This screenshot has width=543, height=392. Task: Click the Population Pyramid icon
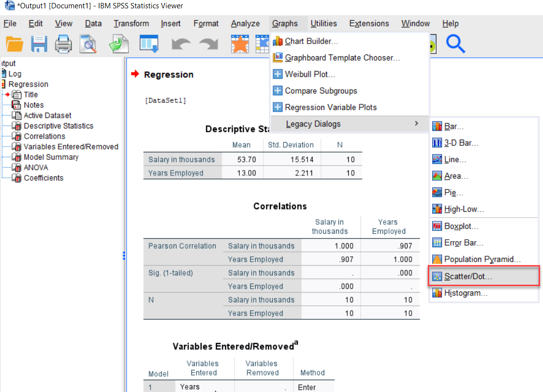tap(437, 259)
